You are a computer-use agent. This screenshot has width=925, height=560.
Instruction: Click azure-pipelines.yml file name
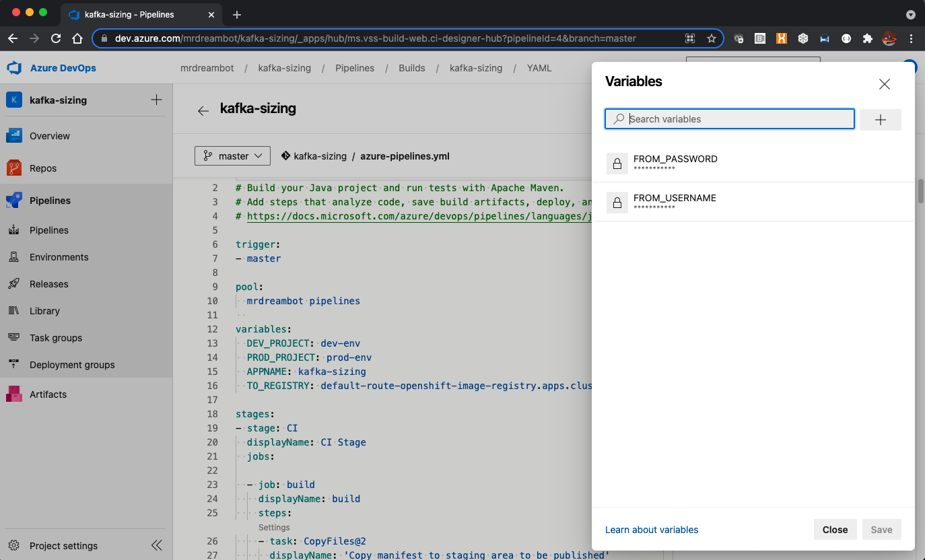tap(405, 156)
